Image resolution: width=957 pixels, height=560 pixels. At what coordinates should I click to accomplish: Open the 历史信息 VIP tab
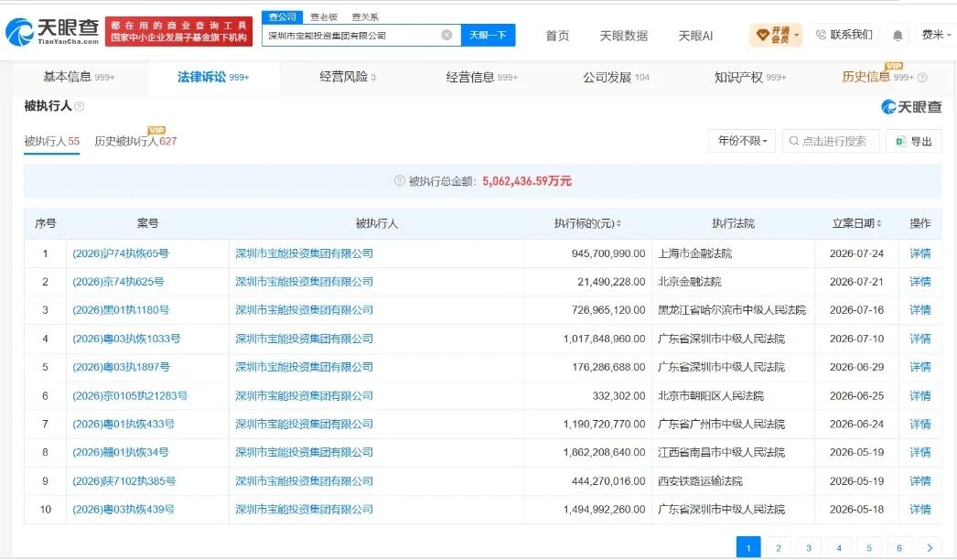click(x=877, y=76)
